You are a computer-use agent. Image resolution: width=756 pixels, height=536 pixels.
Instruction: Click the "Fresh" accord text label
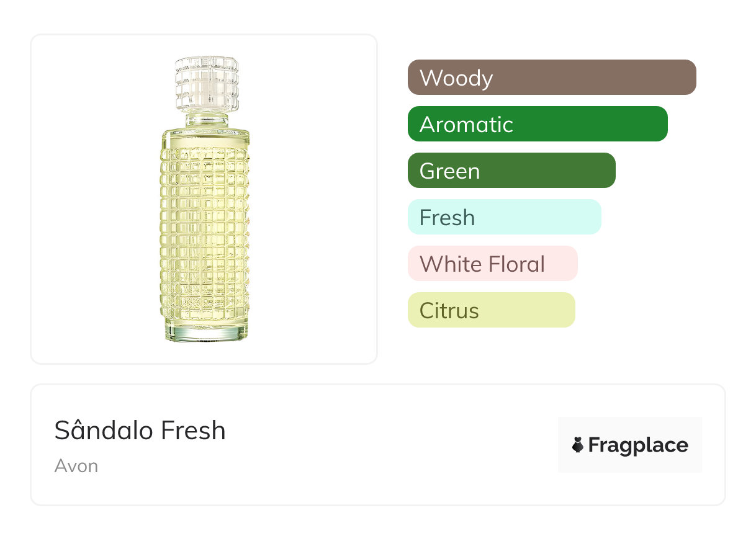pos(447,218)
